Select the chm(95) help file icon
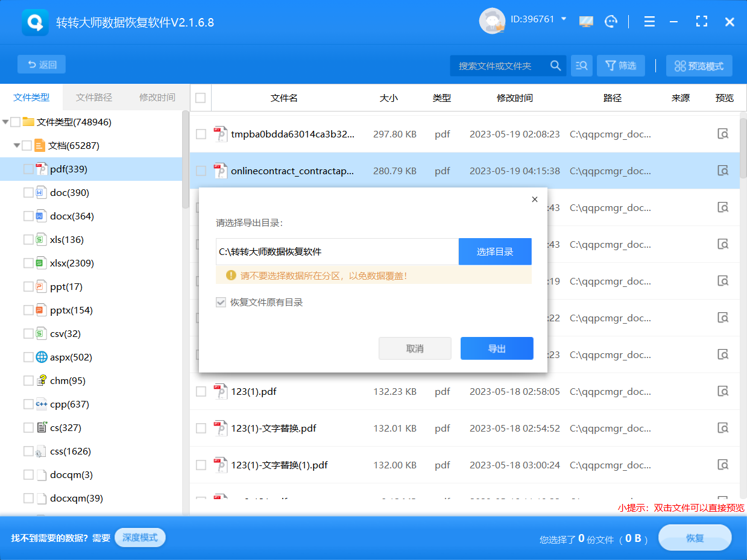This screenshot has width=747, height=560. 41,381
